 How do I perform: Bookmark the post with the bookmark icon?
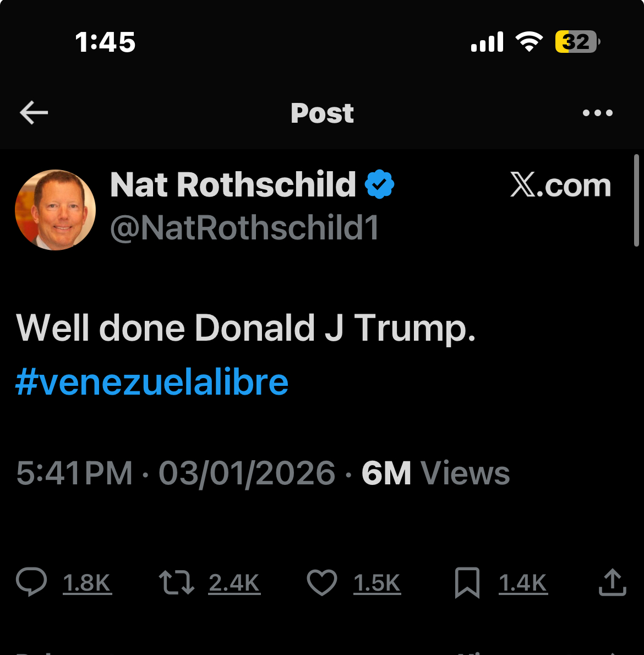tap(467, 582)
